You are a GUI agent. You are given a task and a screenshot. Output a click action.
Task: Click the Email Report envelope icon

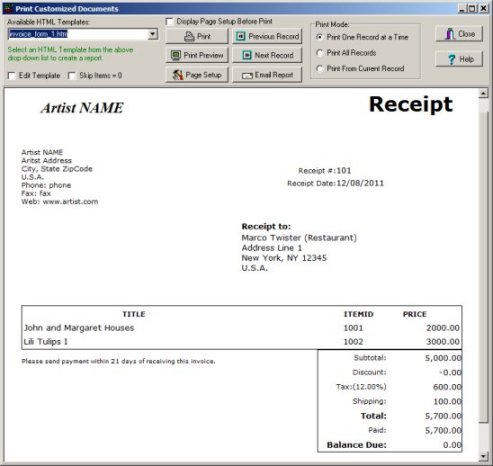pyautogui.click(x=247, y=76)
